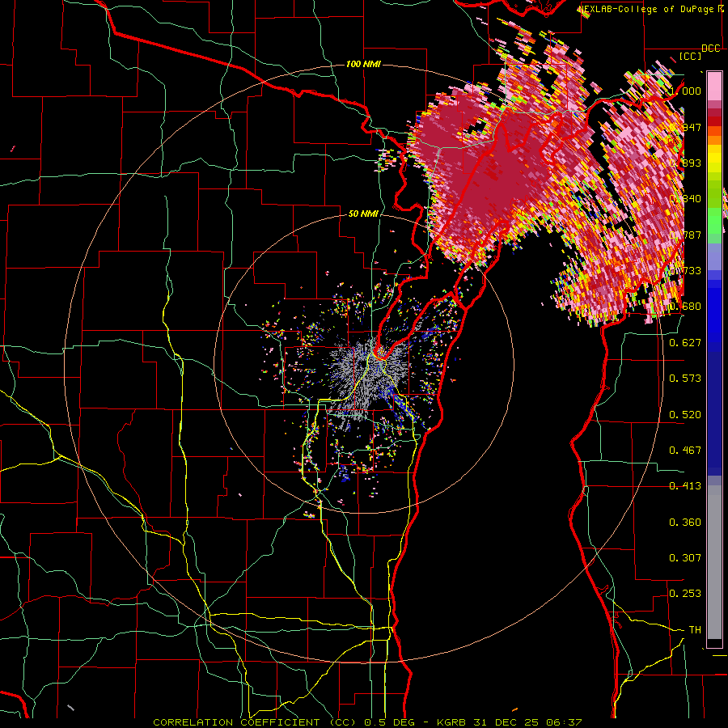This screenshot has height=728, width=728.
Task: Click the 0.680 scale value
Action: tap(685, 307)
